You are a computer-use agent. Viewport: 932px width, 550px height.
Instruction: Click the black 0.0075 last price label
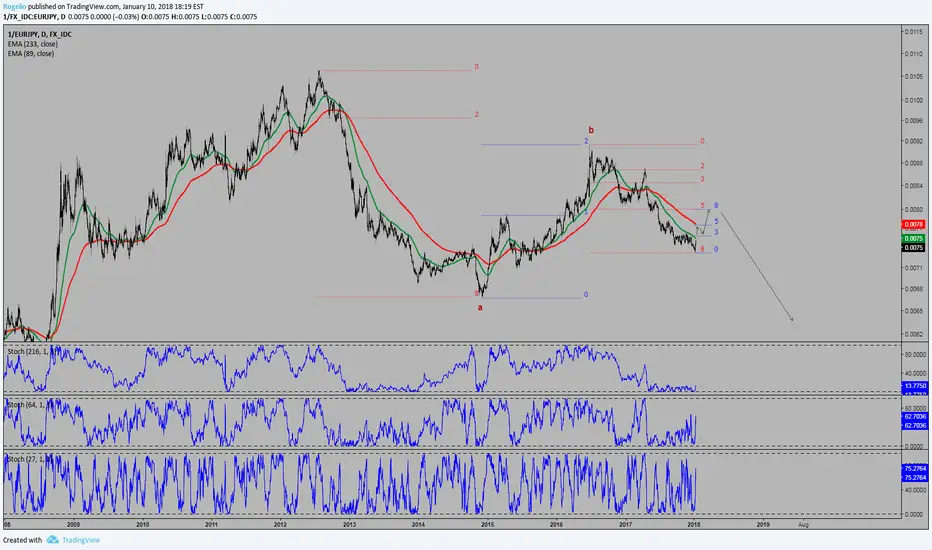914,247
